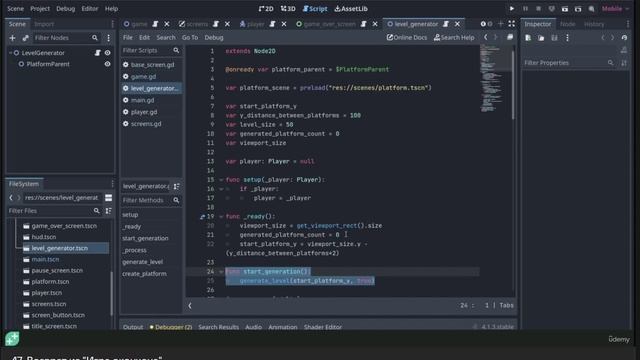Fold the setup function at line 15
This screenshot has height=360, width=640.
tap(221, 180)
